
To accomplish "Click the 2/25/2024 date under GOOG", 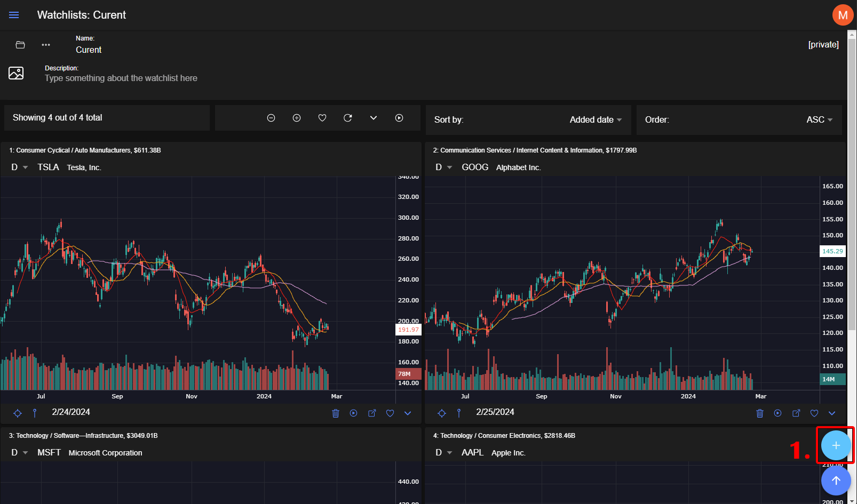I will pos(495,412).
